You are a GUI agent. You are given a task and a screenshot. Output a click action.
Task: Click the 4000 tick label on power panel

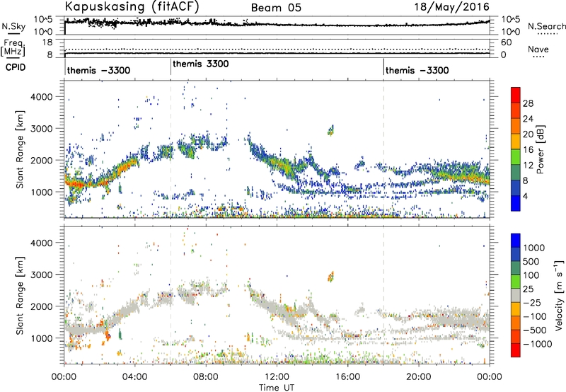(x=42, y=97)
